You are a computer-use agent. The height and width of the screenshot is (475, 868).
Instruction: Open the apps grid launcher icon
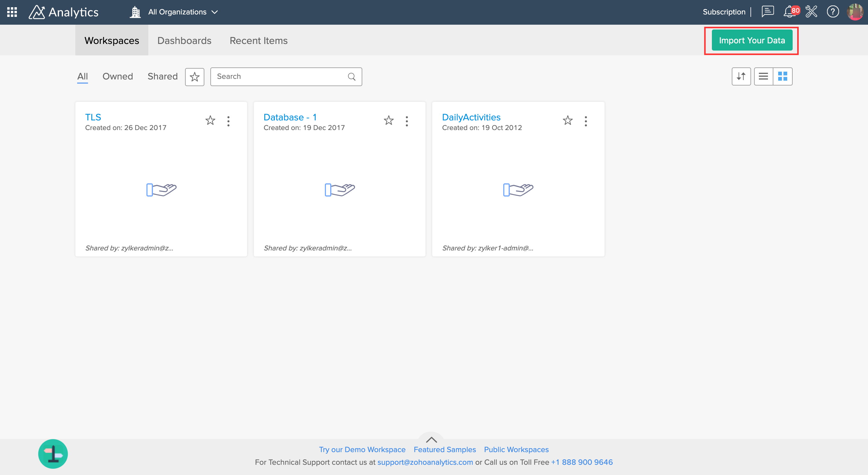tap(12, 12)
